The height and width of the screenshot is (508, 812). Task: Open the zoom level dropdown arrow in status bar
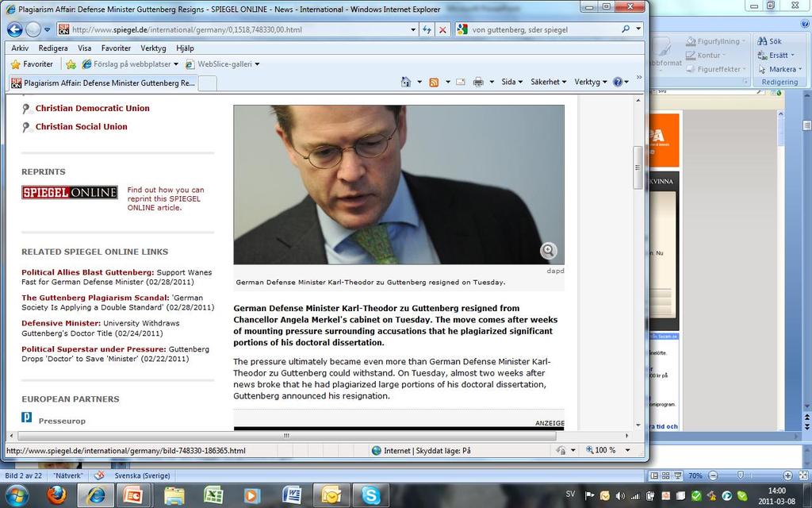628,450
